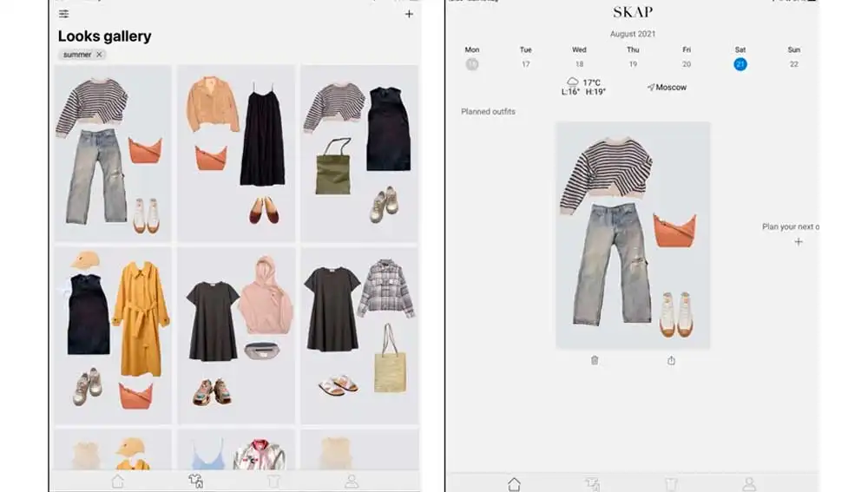Tap the Planned outfits heading
The width and height of the screenshot is (868, 492).
pyautogui.click(x=488, y=111)
